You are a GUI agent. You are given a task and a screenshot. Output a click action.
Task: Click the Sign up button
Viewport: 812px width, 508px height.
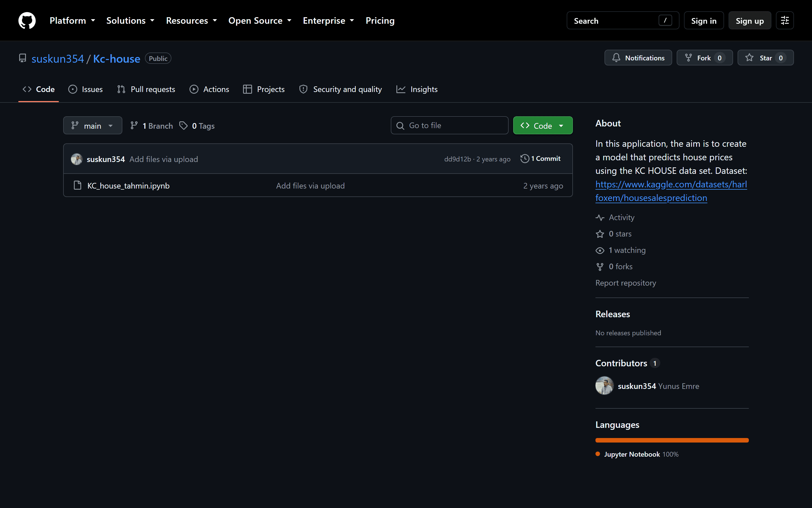pyautogui.click(x=750, y=21)
